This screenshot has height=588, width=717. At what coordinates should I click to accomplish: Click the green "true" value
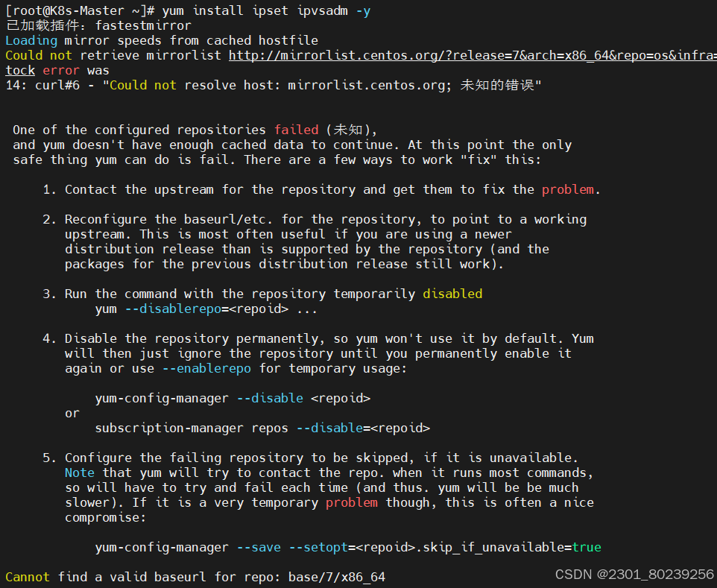click(x=587, y=547)
